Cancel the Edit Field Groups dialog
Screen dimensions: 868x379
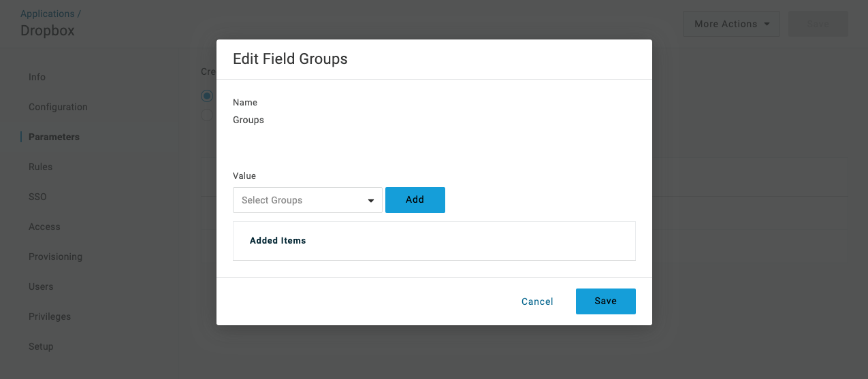pos(537,301)
